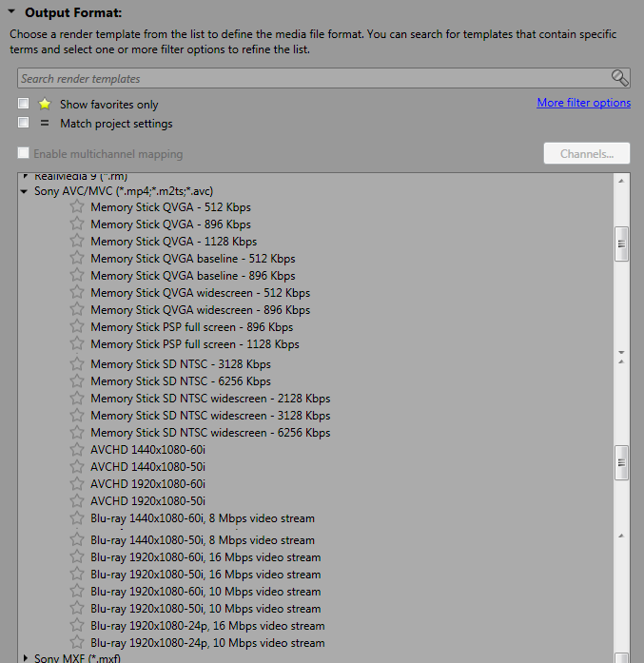Select AVCHD 1920x1080-60i template
This screenshot has width=644, height=663.
click(x=147, y=484)
